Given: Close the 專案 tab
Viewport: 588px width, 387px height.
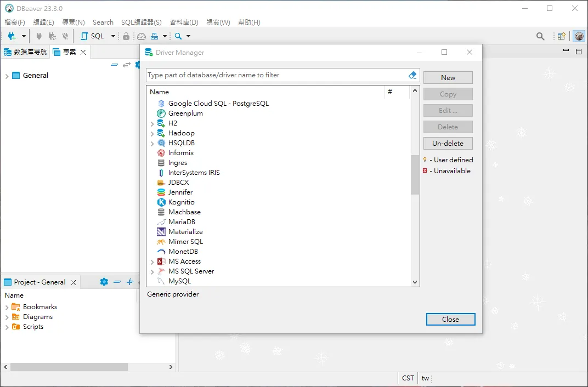Looking at the screenshot, I should click(83, 53).
